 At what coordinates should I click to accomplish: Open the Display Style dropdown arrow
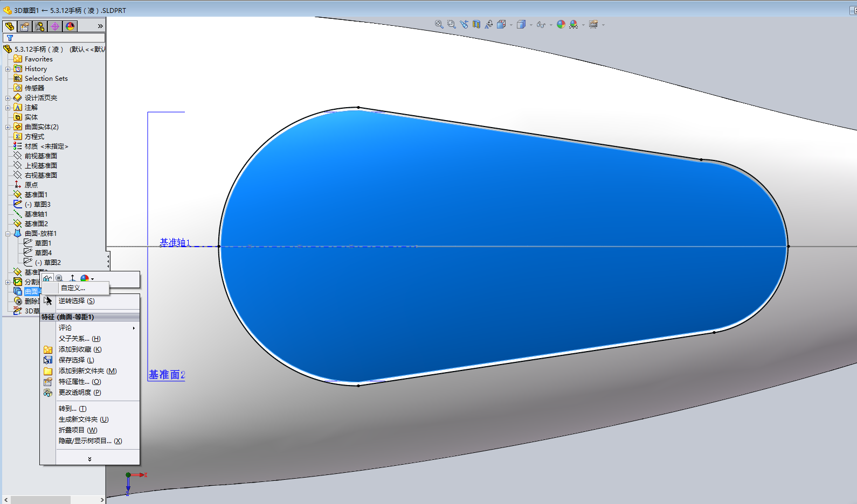pyautogui.click(x=531, y=25)
